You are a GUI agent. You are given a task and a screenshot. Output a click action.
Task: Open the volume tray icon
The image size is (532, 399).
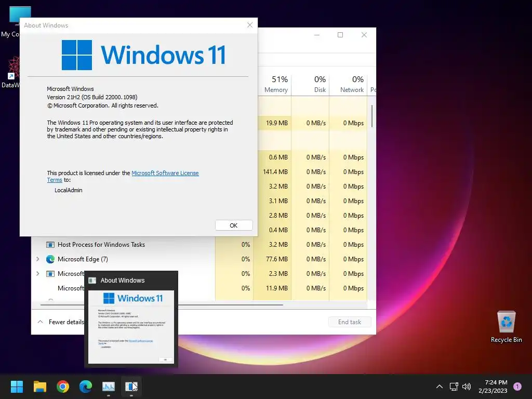(x=467, y=387)
